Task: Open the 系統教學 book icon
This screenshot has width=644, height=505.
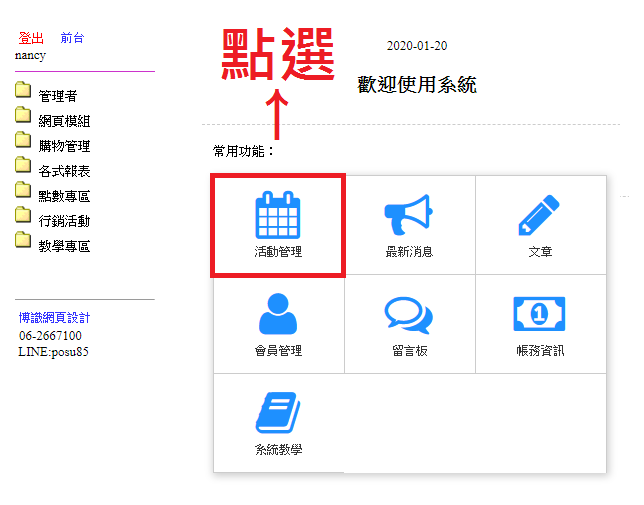Action: click(278, 413)
